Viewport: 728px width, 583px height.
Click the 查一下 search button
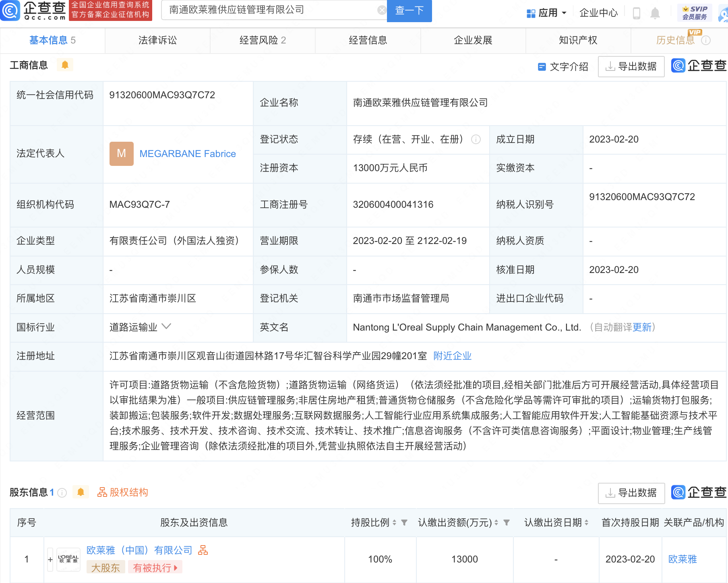click(409, 10)
